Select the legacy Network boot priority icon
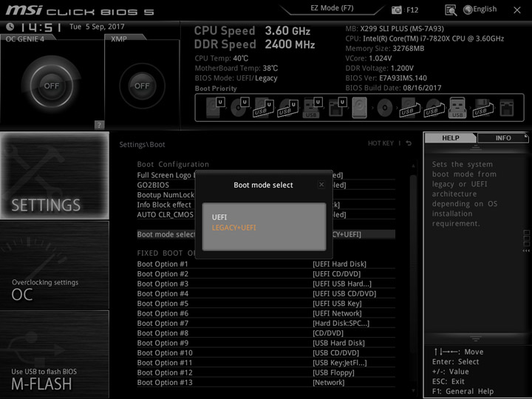 507,108
